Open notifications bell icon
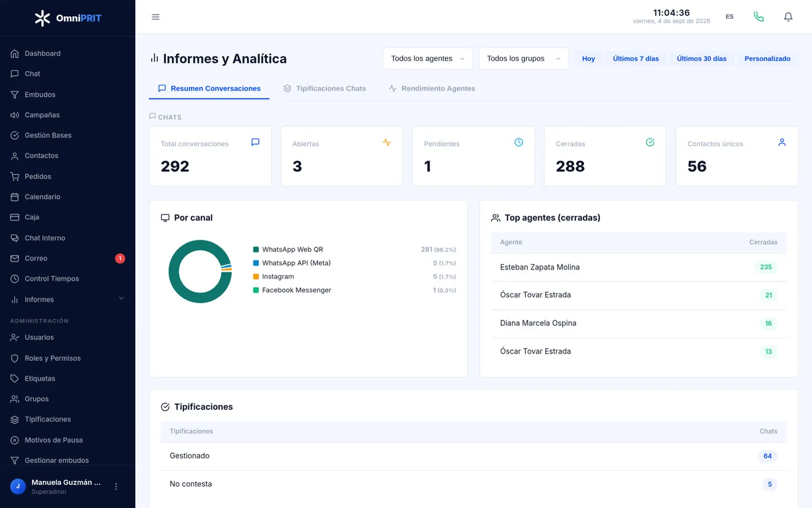 (x=788, y=17)
